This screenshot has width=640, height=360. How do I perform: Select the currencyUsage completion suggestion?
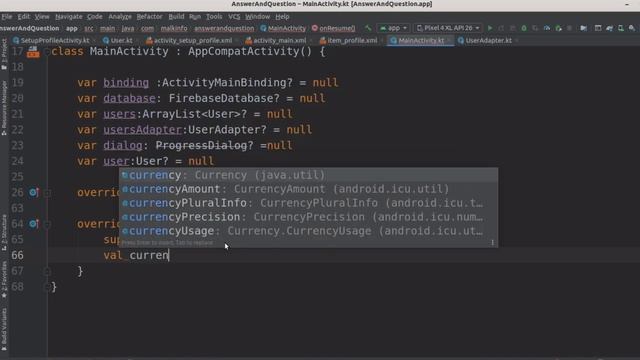click(x=308, y=231)
